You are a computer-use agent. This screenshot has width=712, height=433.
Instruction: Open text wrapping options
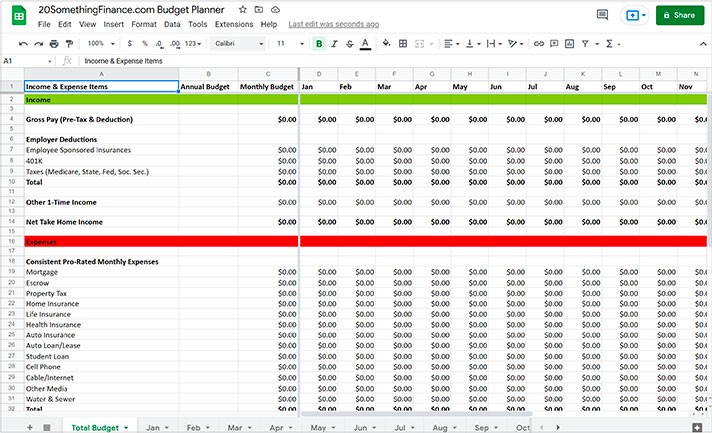(x=494, y=44)
